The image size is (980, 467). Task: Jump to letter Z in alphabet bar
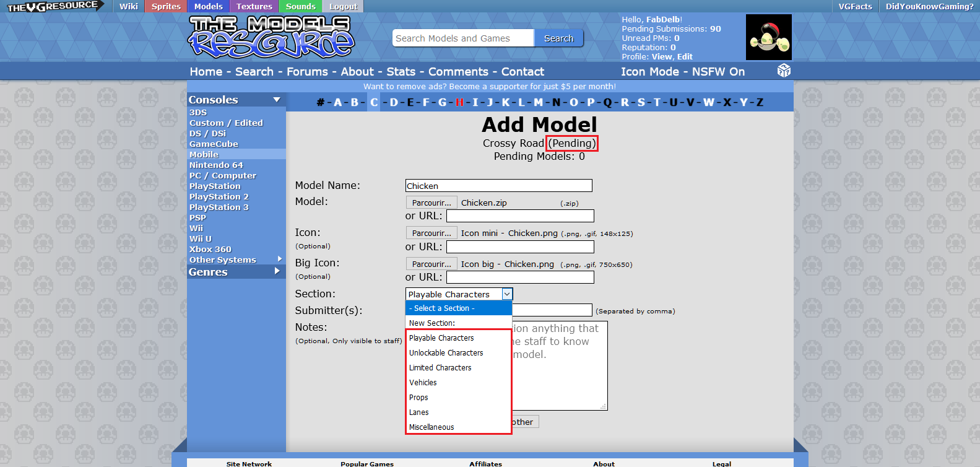point(760,102)
